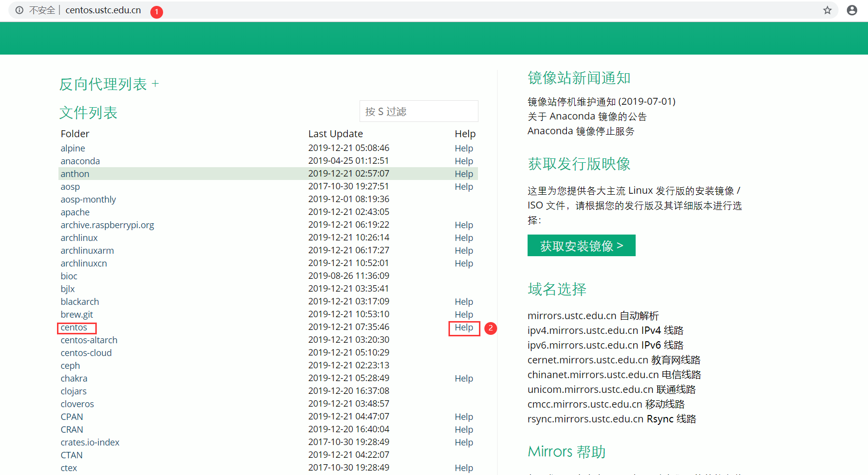868x475 pixels.
Task: Open 关于 Anaconda 镜像的公告
Action: (587, 116)
